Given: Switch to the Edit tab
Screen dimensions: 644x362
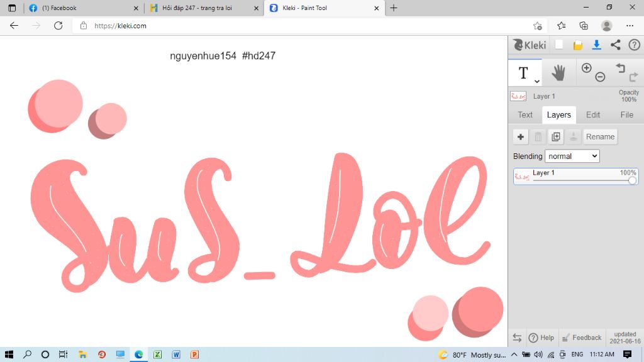Looking at the screenshot, I should (592, 115).
